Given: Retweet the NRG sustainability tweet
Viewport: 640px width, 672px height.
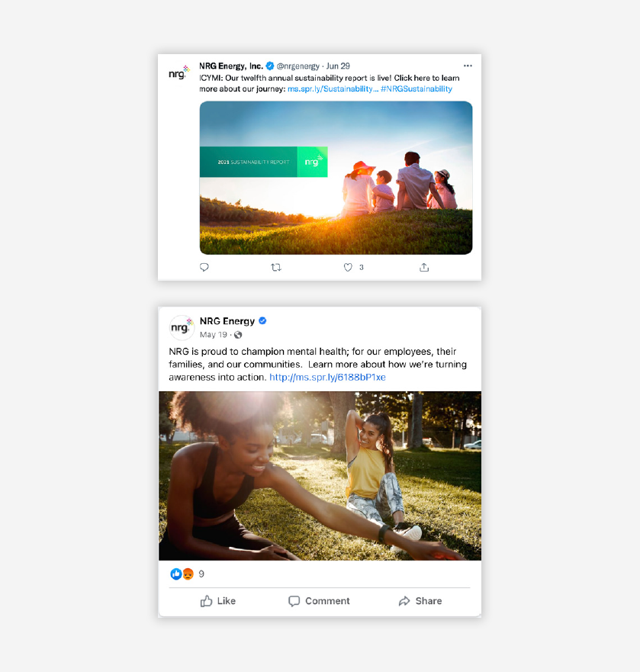Looking at the screenshot, I should tap(276, 268).
